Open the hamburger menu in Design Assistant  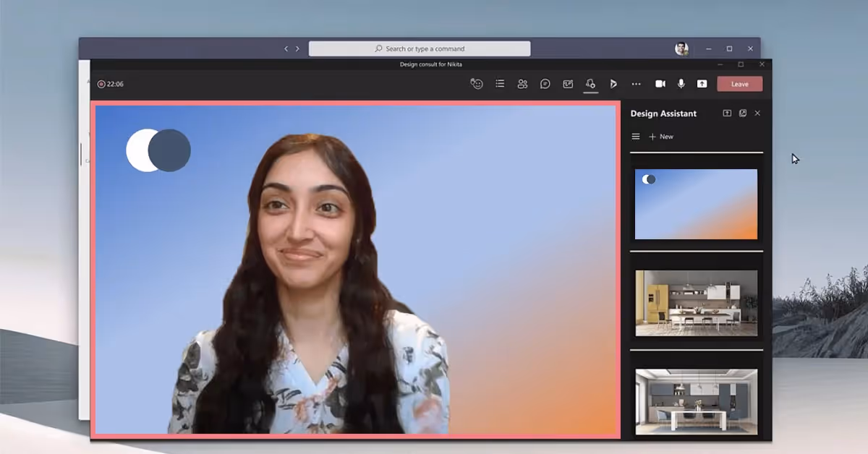click(635, 136)
